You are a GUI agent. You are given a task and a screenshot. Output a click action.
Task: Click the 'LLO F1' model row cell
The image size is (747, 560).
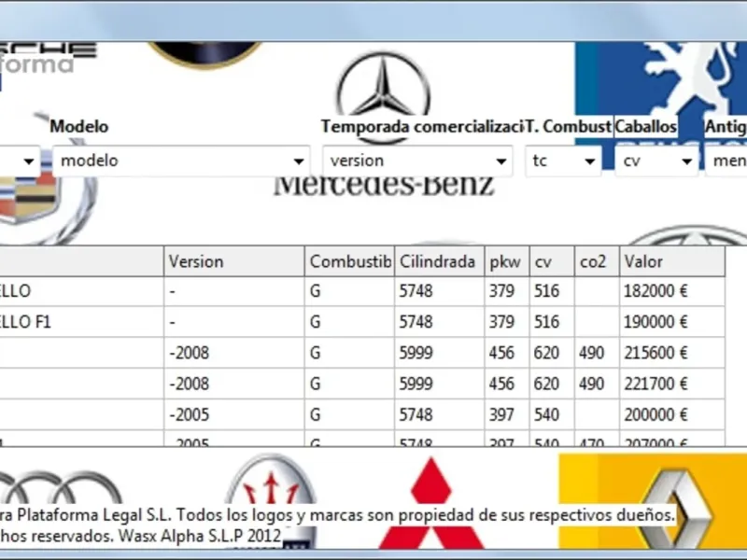click(81, 322)
